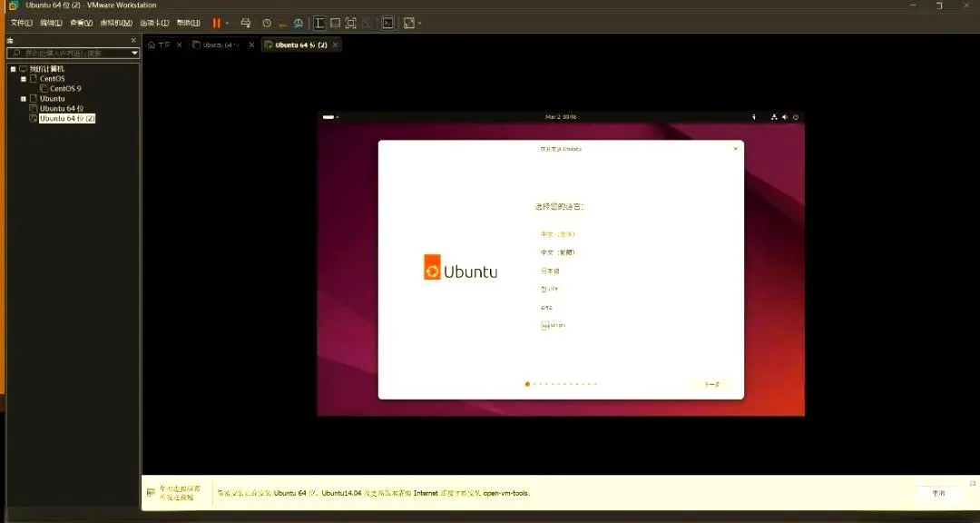Click the message icon in the notification bar

pyautogui.click(x=151, y=493)
